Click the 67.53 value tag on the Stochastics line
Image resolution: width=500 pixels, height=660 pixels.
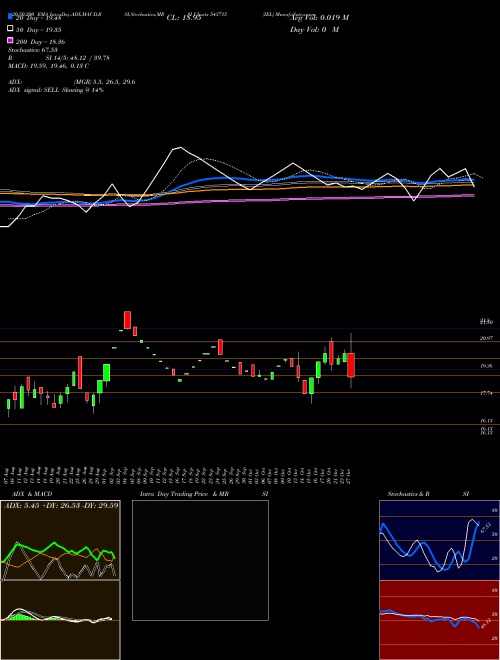tap(486, 527)
